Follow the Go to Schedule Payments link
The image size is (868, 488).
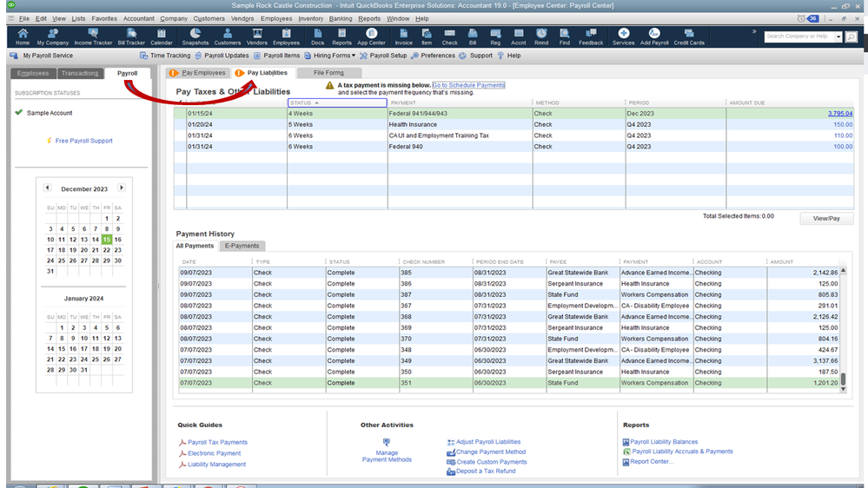pyautogui.click(x=468, y=85)
